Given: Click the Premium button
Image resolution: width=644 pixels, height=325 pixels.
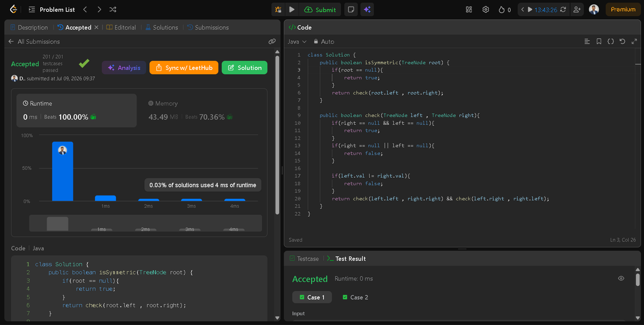Looking at the screenshot, I should coord(623,10).
